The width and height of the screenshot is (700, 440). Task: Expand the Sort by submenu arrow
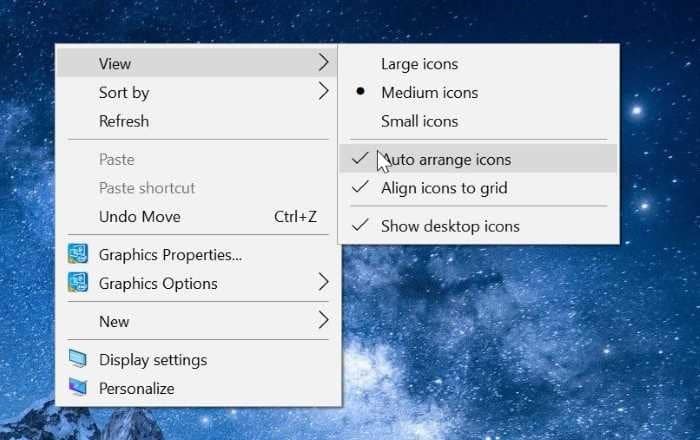click(322, 92)
